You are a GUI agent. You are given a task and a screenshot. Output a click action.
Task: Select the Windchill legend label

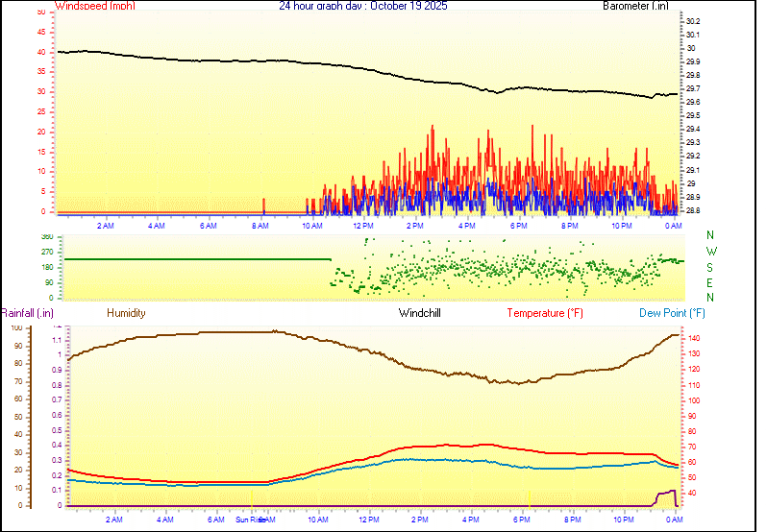pyautogui.click(x=420, y=313)
